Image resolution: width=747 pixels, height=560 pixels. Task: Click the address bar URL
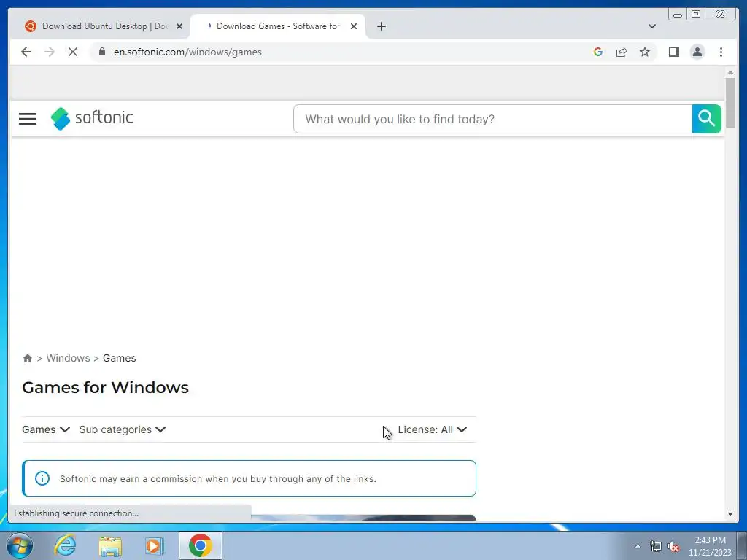pyautogui.click(x=187, y=52)
